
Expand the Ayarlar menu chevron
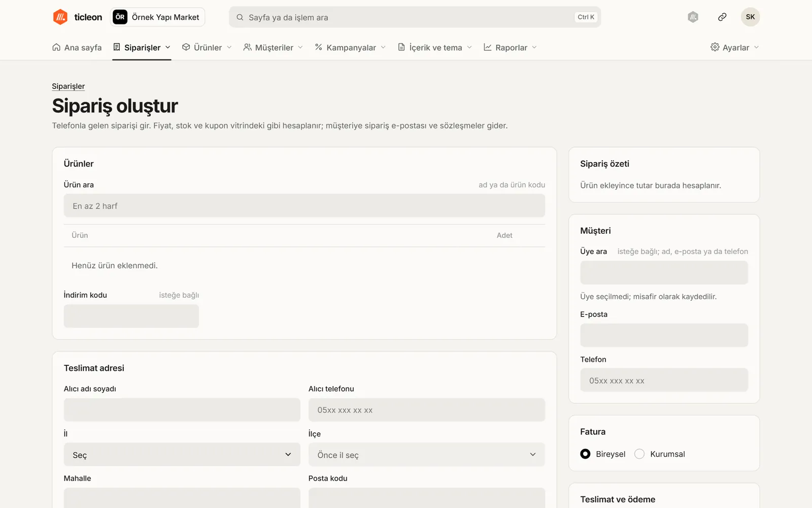[757, 47]
